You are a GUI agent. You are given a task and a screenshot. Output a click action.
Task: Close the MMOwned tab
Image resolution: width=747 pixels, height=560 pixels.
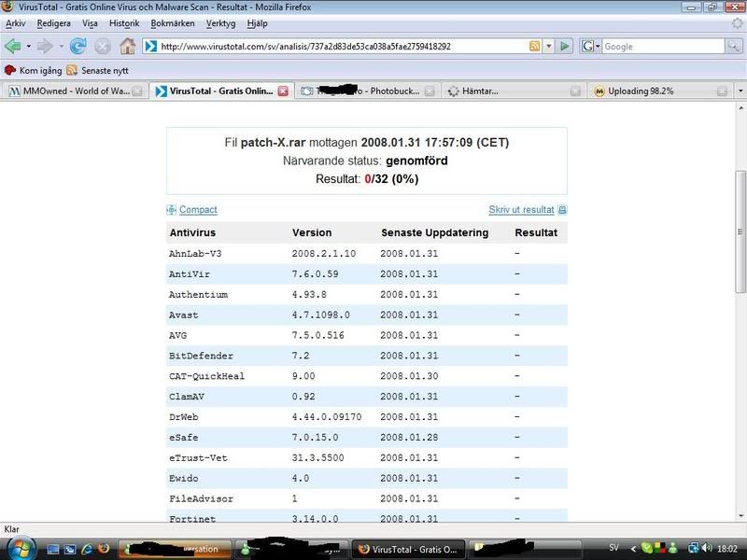pos(137,91)
